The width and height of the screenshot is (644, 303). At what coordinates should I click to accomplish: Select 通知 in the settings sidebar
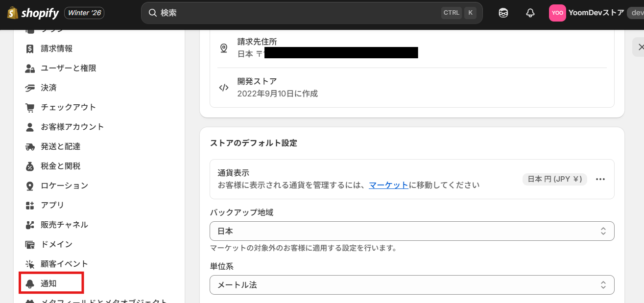[x=49, y=283]
